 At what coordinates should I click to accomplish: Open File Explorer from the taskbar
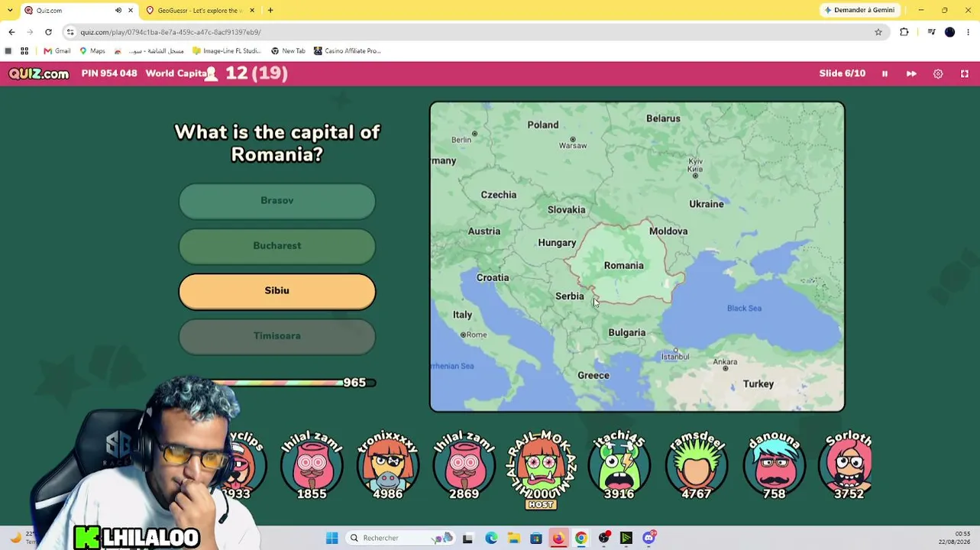(514, 539)
